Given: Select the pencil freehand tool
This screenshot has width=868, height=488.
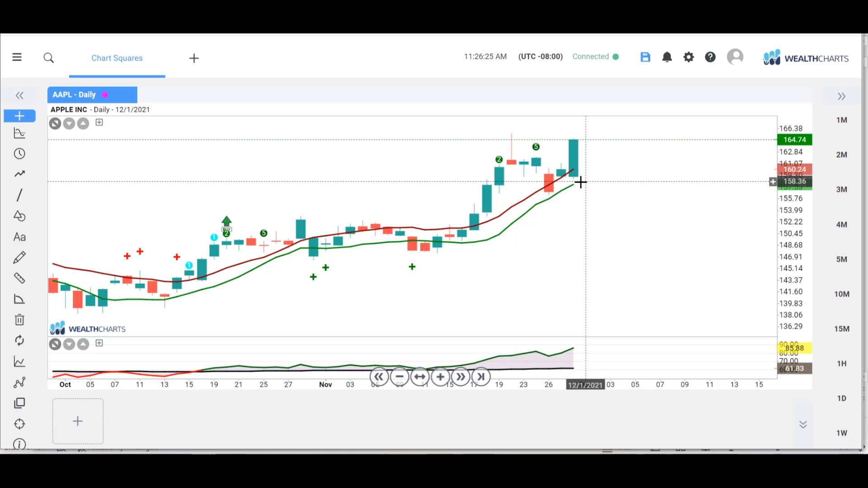Looking at the screenshot, I should (19, 258).
